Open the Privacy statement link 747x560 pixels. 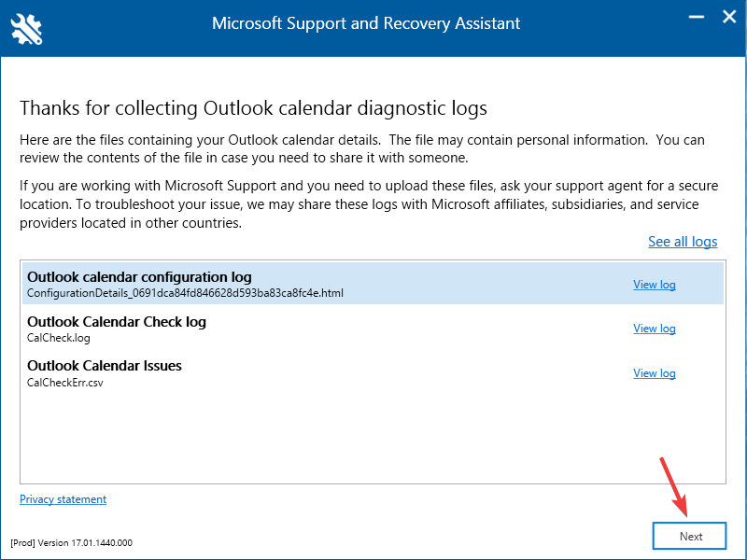click(x=63, y=499)
